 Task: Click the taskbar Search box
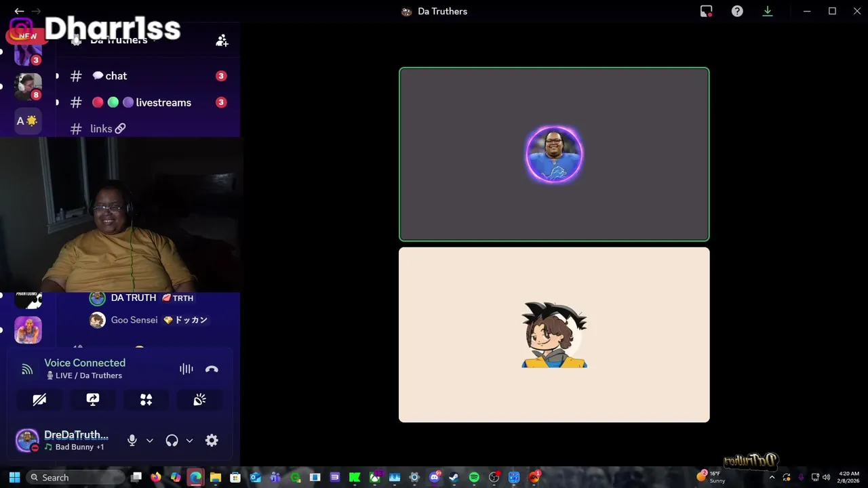[74, 477]
